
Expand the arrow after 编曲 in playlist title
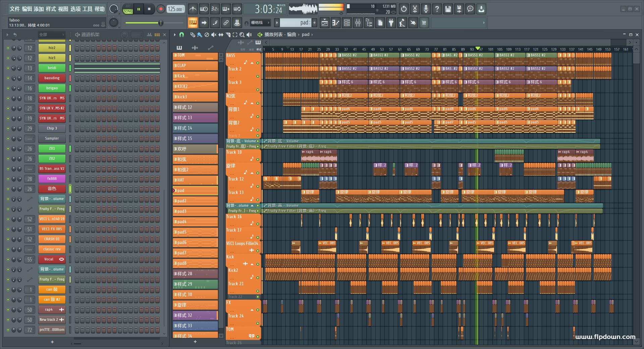[x=299, y=35]
